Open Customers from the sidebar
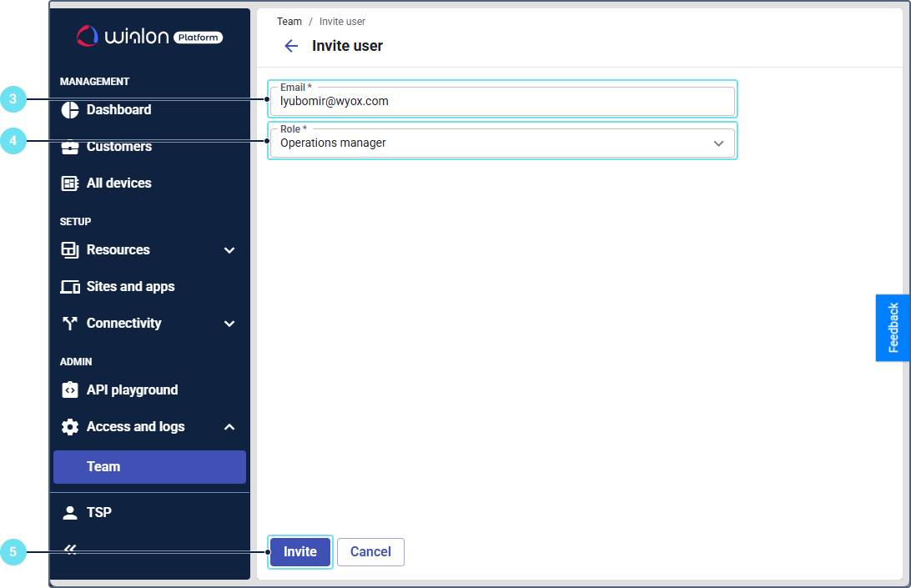Image resolution: width=911 pixels, height=588 pixels. coord(119,147)
